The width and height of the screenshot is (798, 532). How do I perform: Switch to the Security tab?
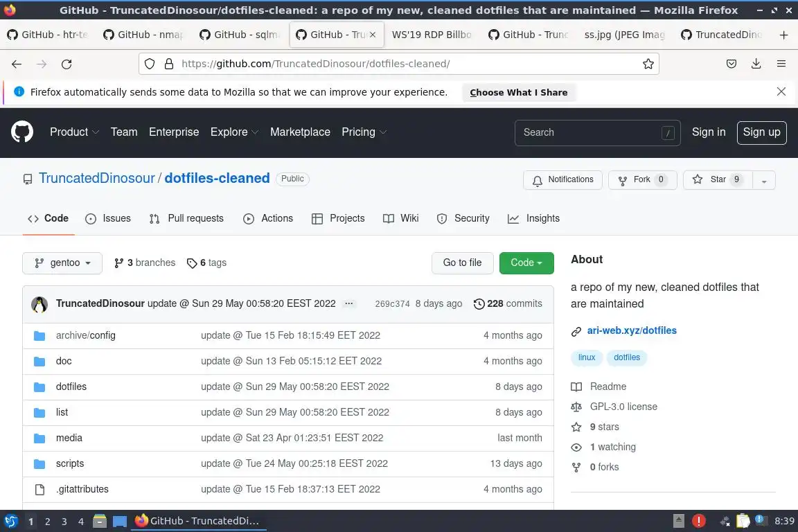pos(463,218)
